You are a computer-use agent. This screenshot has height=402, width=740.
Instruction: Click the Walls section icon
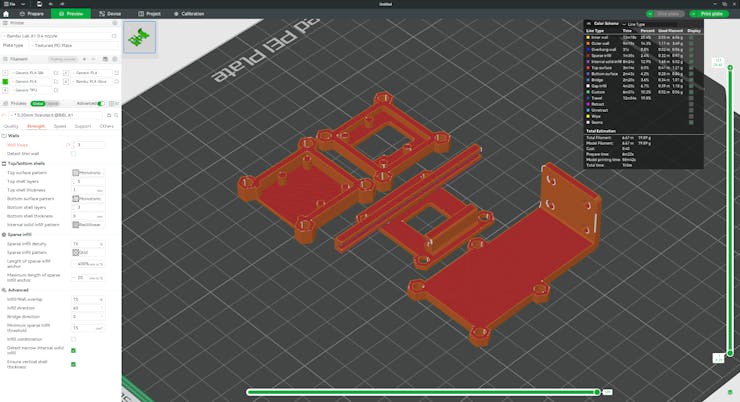pos(4,136)
